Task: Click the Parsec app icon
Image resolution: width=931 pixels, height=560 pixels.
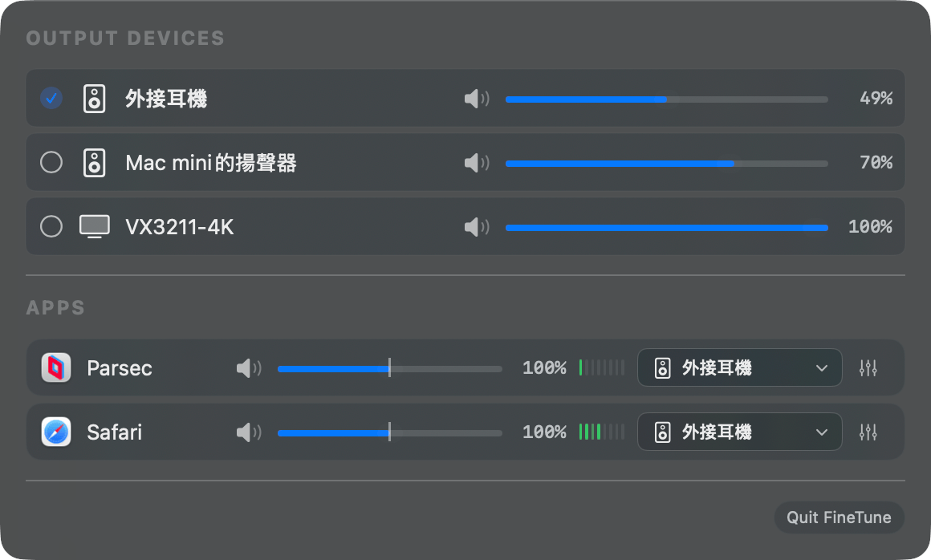Action: click(x=56, y=368)
